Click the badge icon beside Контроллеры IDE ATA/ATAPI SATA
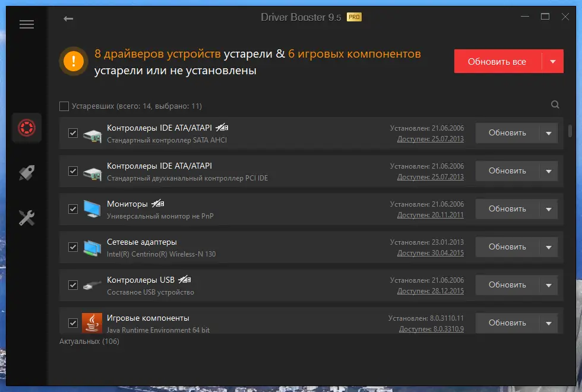582x392 pixels. click(x=222, y=128)
